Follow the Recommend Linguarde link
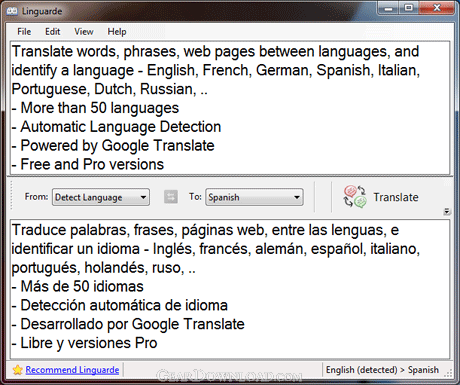This screenshot has height=385, width=460. click(72, 370)
